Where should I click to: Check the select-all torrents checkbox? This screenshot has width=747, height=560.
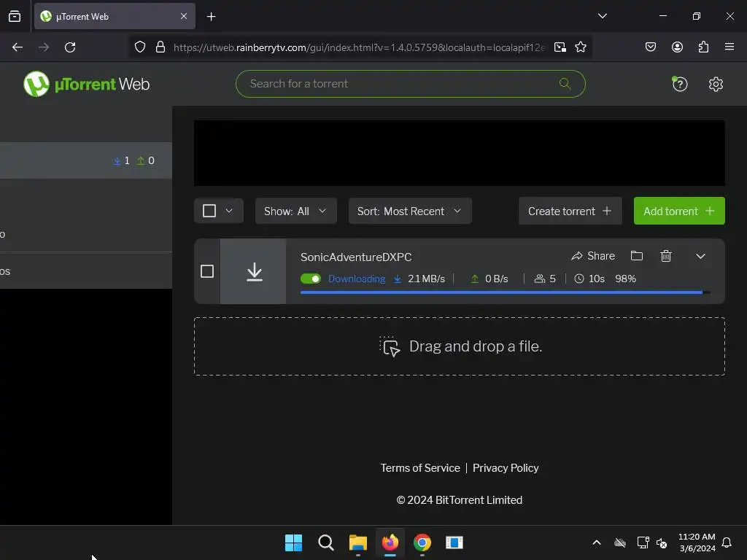209,211
